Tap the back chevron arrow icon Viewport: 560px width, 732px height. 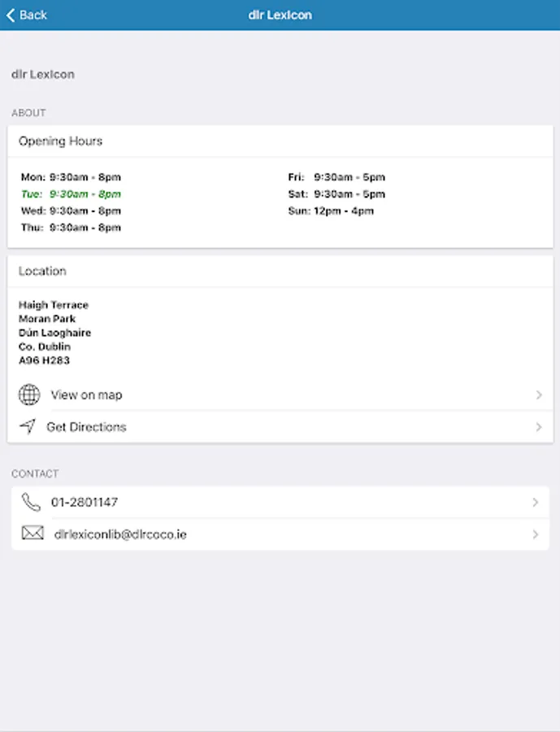click(x=11, y=15)
